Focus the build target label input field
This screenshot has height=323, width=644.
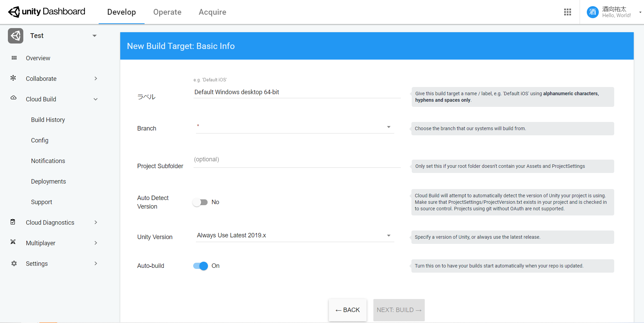click(x=297, y=92)
